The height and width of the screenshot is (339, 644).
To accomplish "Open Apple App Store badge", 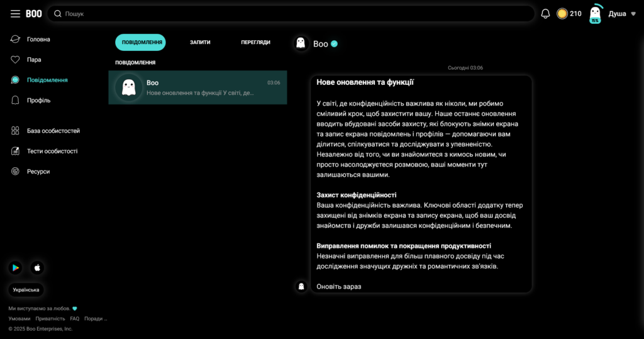I will [x=37, y=268].
